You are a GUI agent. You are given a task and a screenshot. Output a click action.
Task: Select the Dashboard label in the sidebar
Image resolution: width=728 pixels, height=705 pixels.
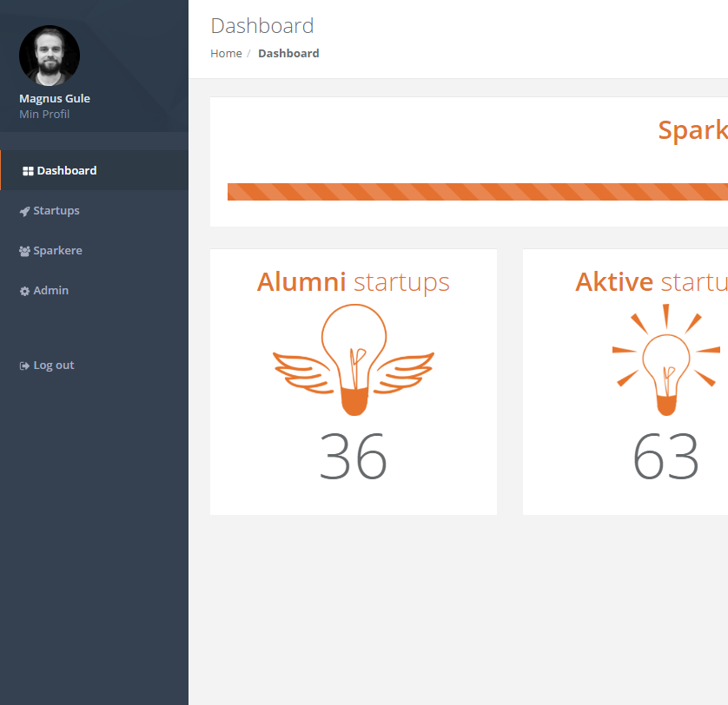(67, 171)
